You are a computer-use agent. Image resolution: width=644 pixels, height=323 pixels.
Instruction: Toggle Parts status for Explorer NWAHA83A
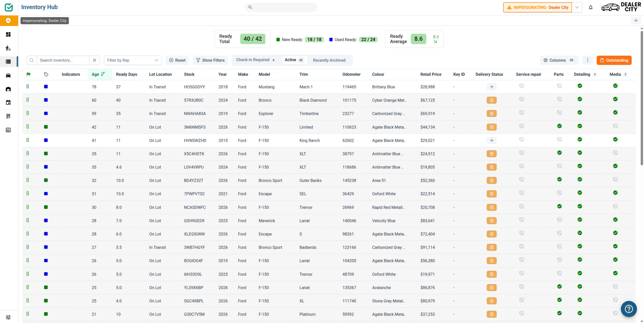click(559, 112)
